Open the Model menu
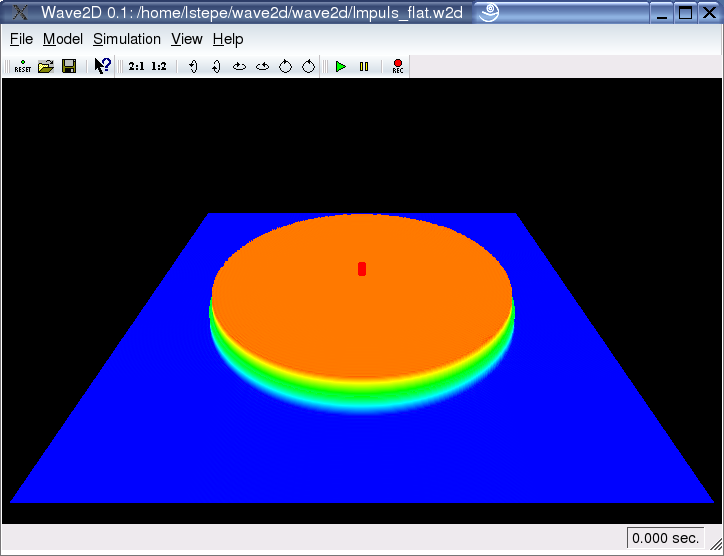724x556 pixels. point(62,39)
